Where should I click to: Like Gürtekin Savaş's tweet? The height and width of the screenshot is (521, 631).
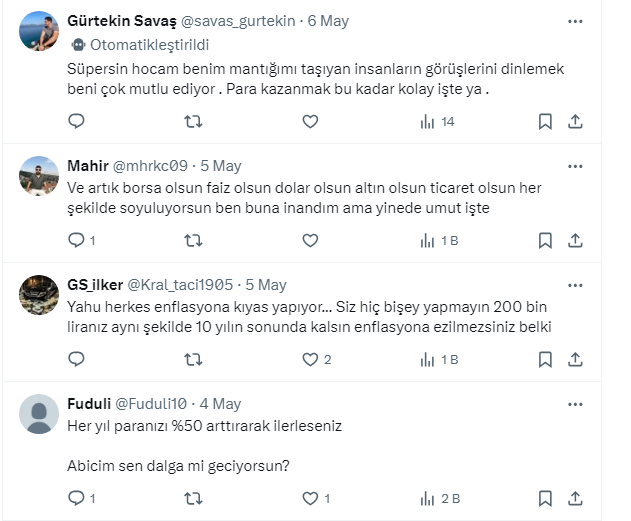click(x=310, y=121)
